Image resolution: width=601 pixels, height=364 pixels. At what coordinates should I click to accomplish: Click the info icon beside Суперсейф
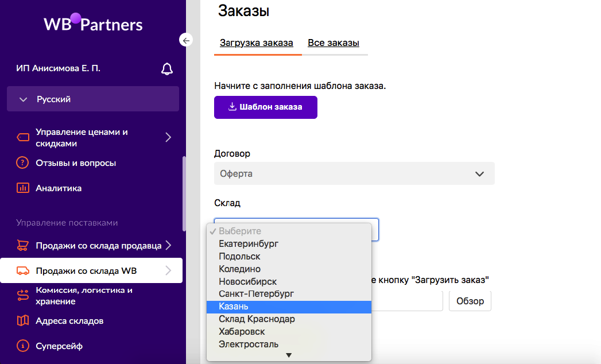22,346
